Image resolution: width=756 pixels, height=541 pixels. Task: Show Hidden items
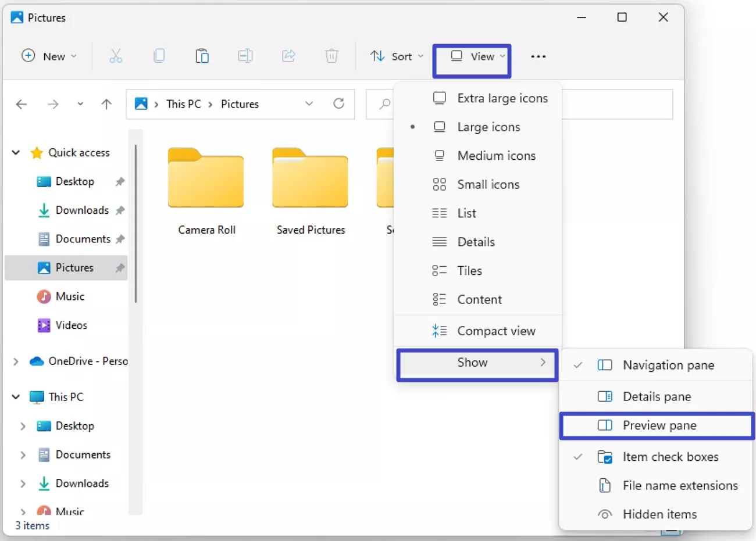(659, 514)
